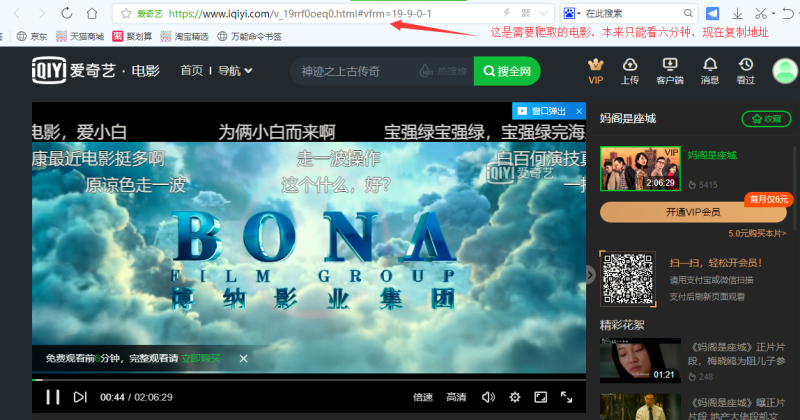Open player settings gear icon
The width and height of the screenshot is (800, 420).
[x=515, y=397]
